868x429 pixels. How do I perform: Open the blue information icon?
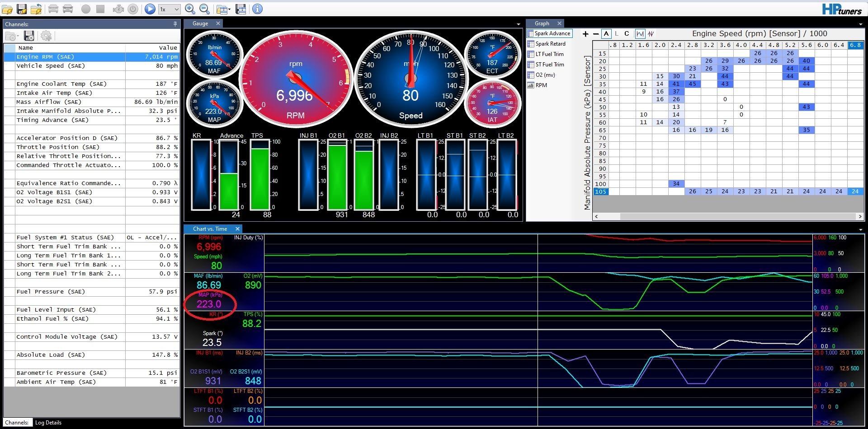coord(257,9)
